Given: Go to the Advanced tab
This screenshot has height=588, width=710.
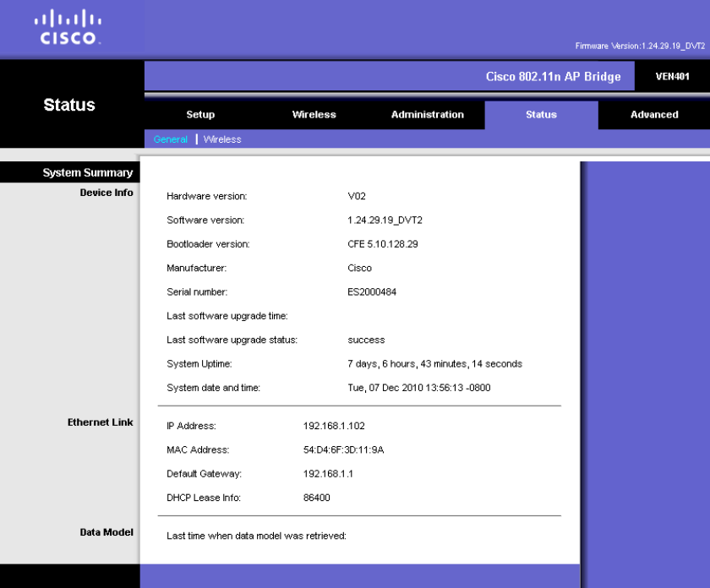Looking at the screenshot, I should (654, 115).
